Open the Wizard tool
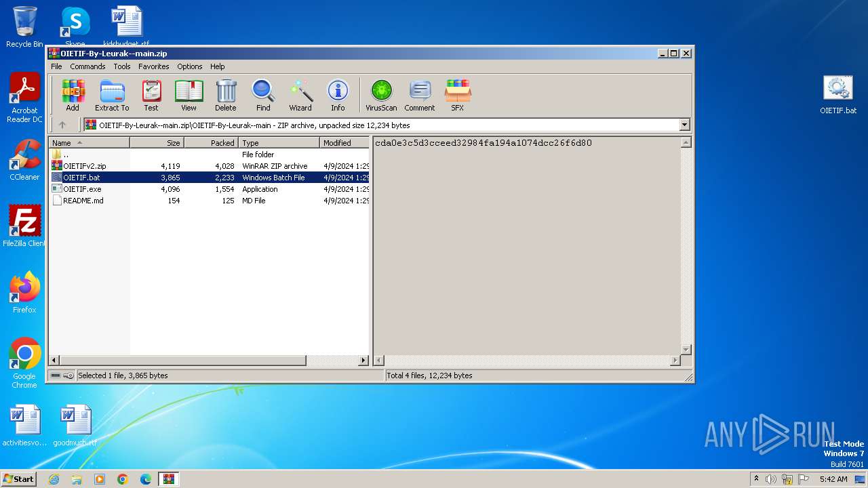Viewport: 868px width, 488px height. 300,95
